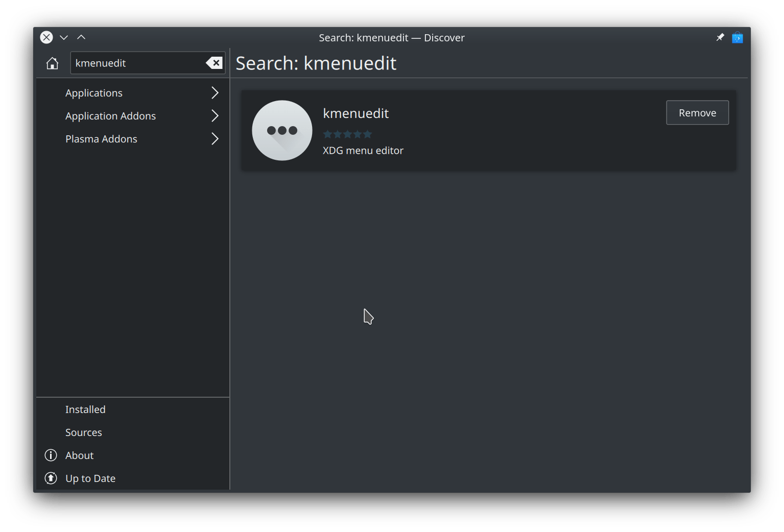Close the Discover window
This screenshot has width=784, height=532.
click(x=46, y=37)
